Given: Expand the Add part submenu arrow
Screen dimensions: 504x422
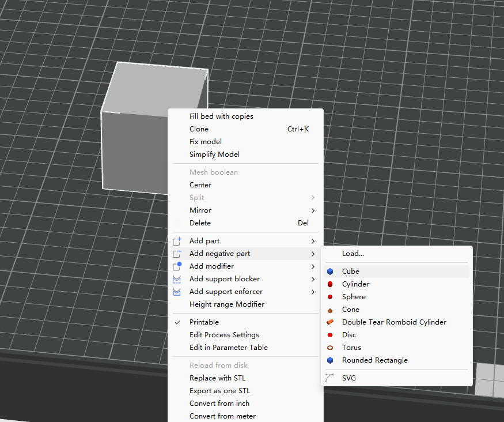Looking at the screenshot, I should pos(313,241).
